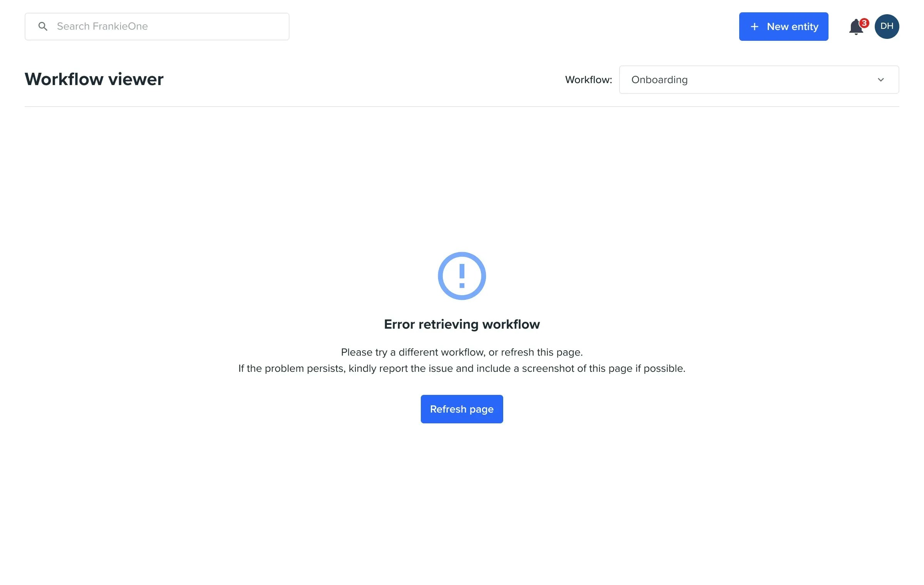Click the chevron arrow in Workflow selector
The width and height of the screenshot is (924, 585).
(880, 80)
